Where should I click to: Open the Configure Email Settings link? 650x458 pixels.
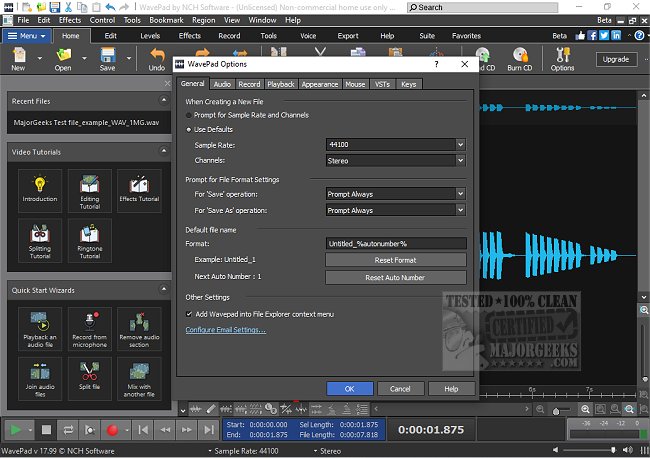point(225,329)
